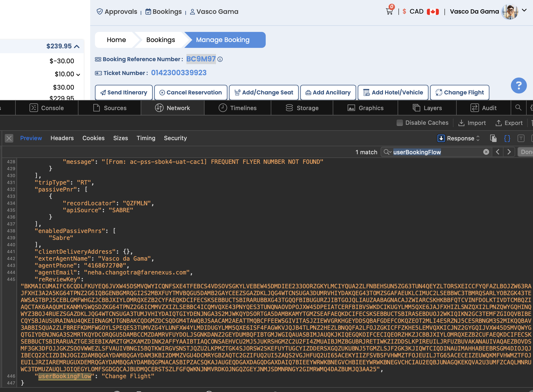This screenshot has width=533, height=392.
Task: Click the Cancel Reservation button
Action: pos(191,93)
